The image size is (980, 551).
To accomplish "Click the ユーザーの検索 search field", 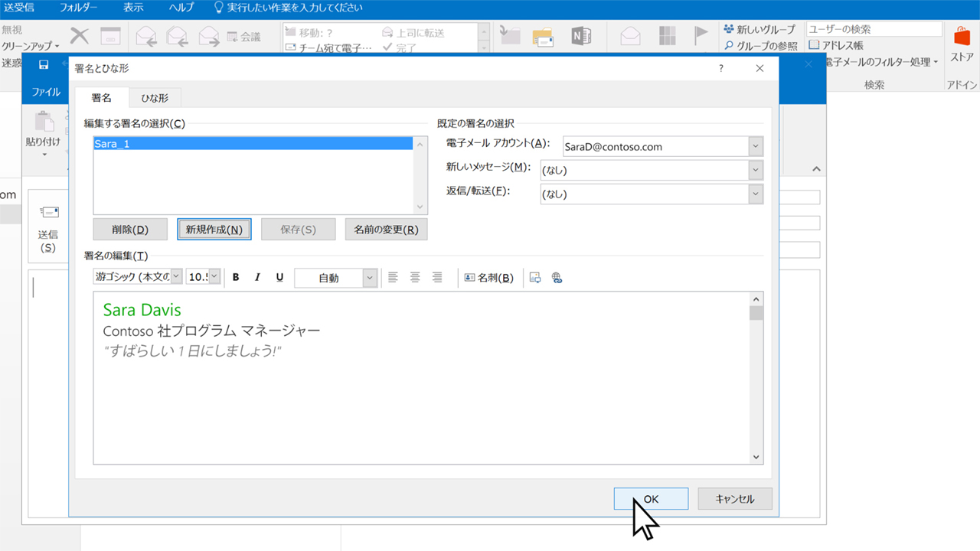I will click(x=874, y=29).
